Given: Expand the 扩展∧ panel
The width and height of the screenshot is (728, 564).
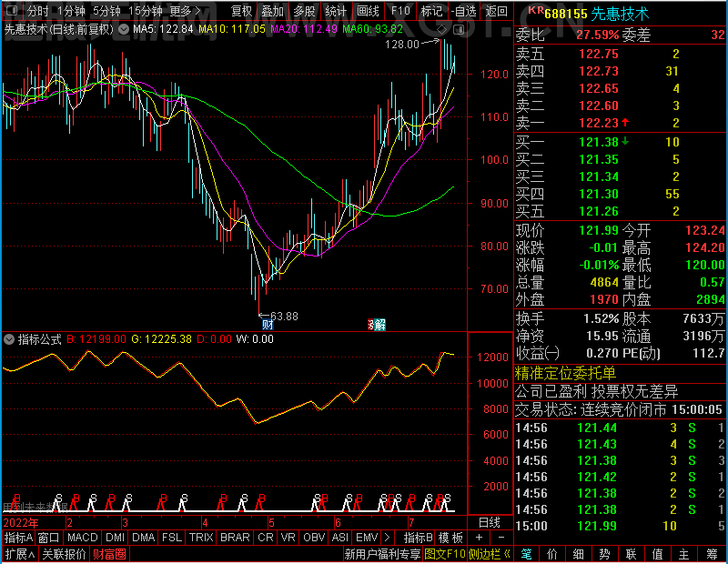Looking at the screenshot, I should tap(20, 554).
